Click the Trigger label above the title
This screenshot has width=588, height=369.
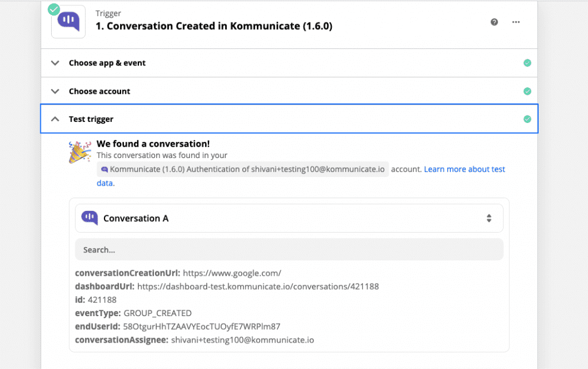point(109,13)
